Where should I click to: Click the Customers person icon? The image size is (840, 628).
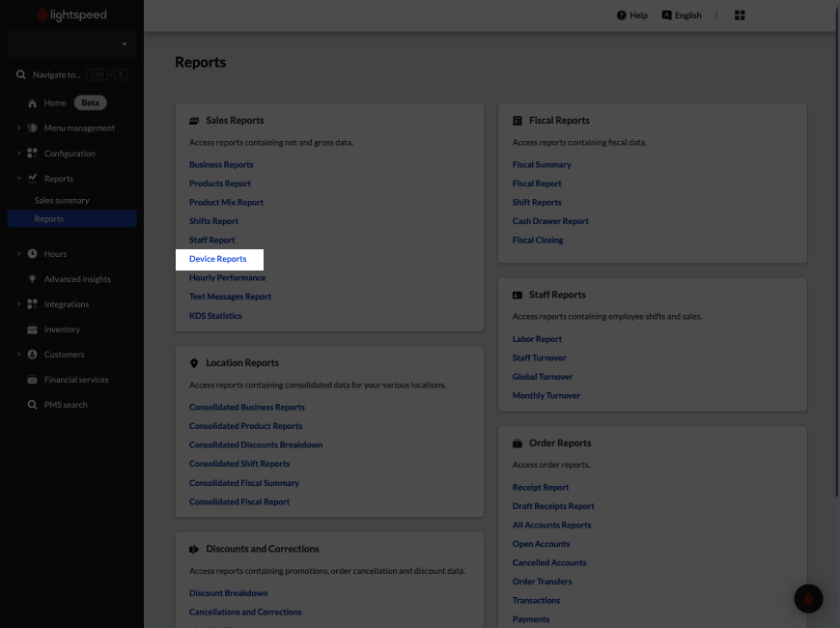coord(32,355)
